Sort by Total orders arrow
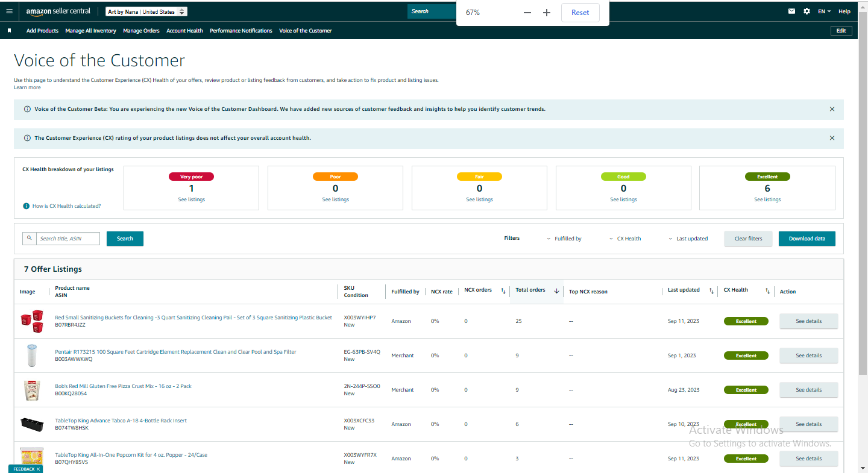 coord(556,290)
